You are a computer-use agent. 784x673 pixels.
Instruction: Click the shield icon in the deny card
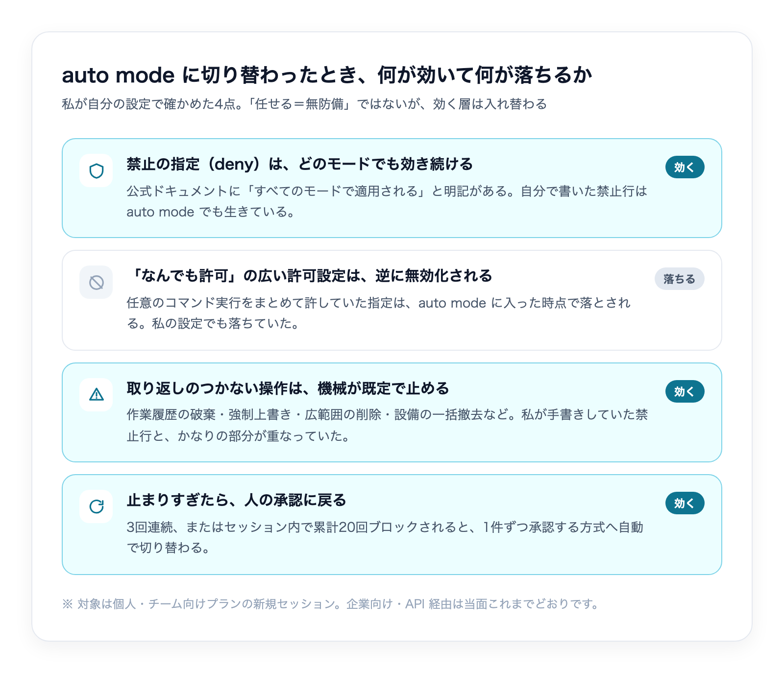96,170
